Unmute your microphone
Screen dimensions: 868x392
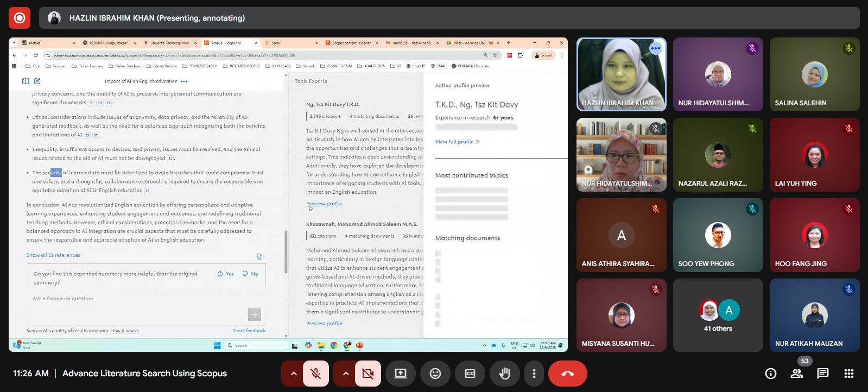315,374
